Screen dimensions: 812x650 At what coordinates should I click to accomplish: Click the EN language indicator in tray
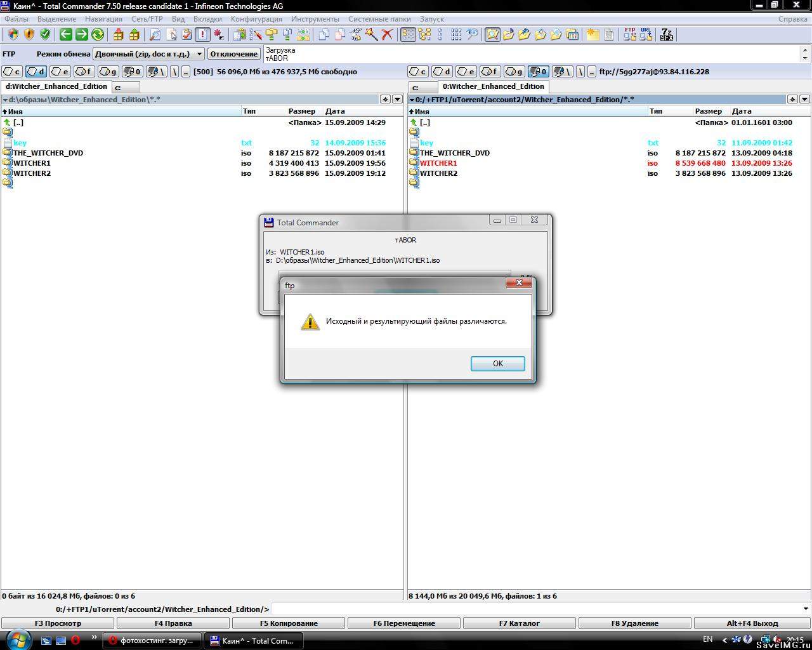708,639
